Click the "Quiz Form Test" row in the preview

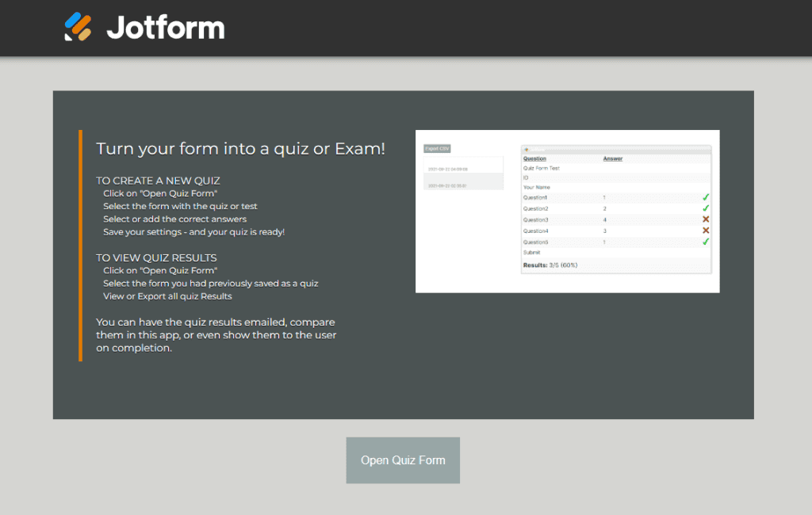point(616,168)
